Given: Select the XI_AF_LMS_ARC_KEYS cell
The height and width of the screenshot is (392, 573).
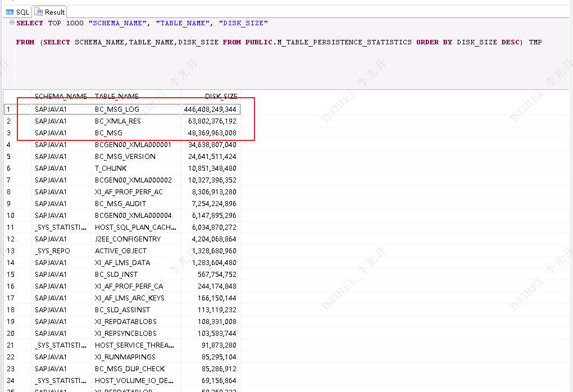Looking at the screenshot, I should pyautogui.click(x=136, y=298).
